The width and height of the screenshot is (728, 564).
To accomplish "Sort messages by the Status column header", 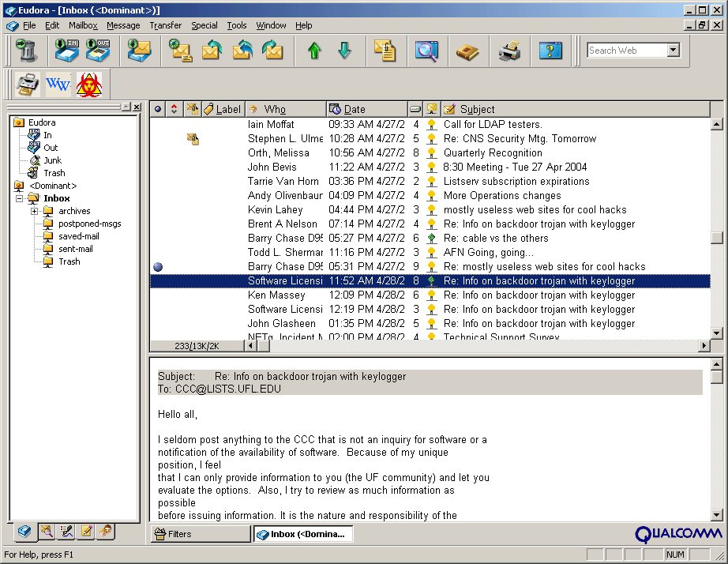I will pyautogui.click(x=158, y=109).
